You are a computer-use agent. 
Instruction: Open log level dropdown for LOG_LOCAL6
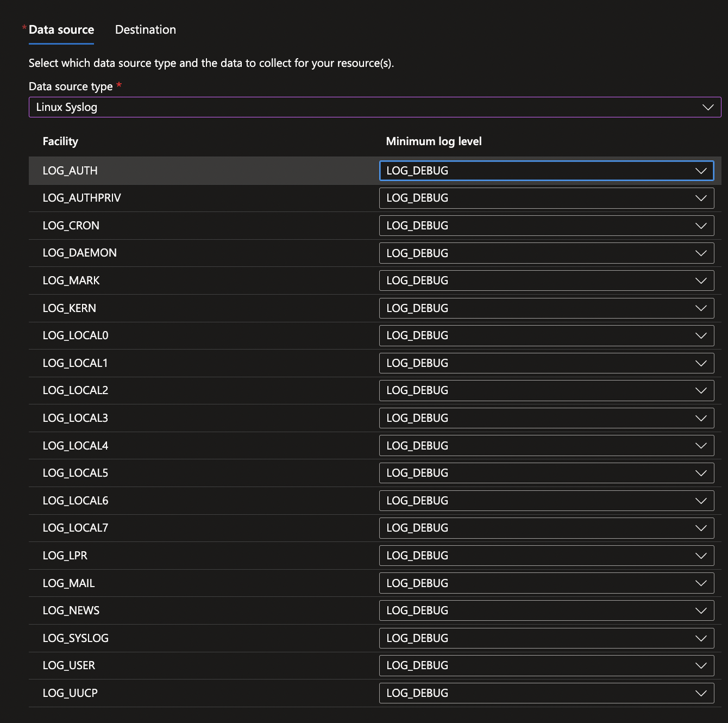547,501
